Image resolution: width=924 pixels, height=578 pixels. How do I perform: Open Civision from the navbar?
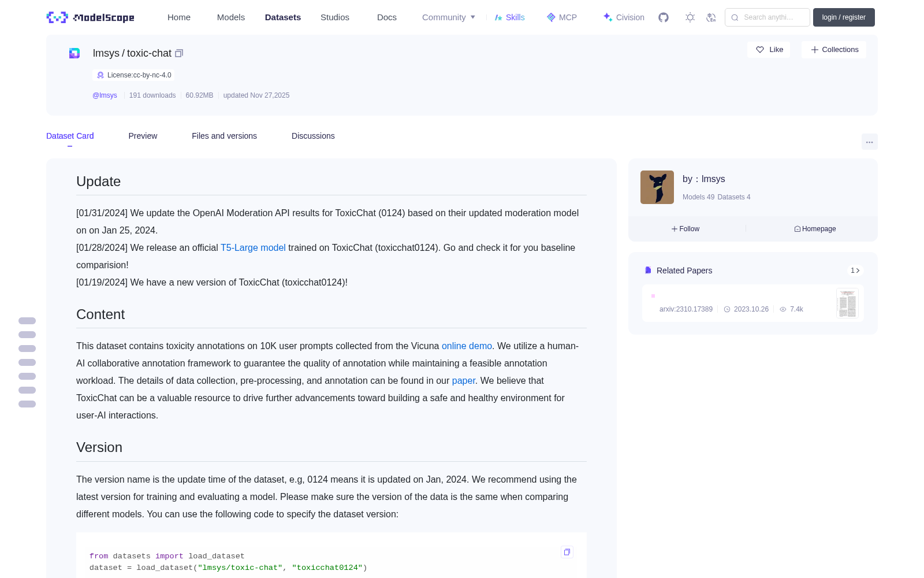[624, 17]
